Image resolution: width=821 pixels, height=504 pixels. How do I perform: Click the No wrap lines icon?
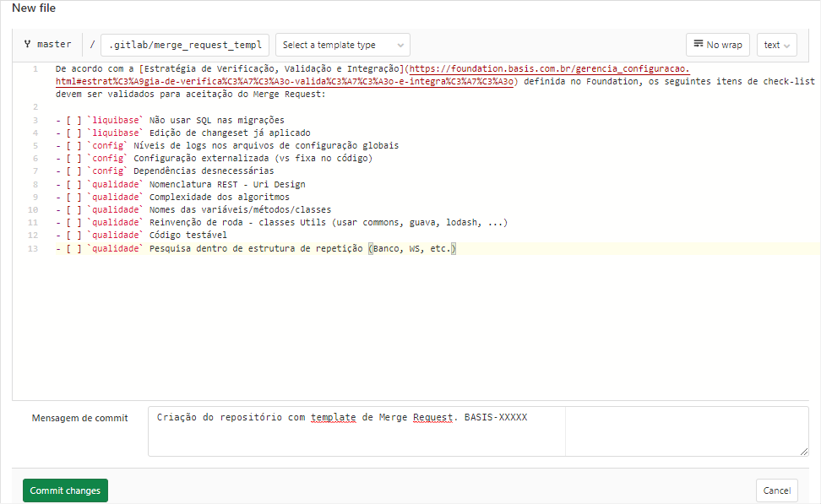(x=699, y=44)
